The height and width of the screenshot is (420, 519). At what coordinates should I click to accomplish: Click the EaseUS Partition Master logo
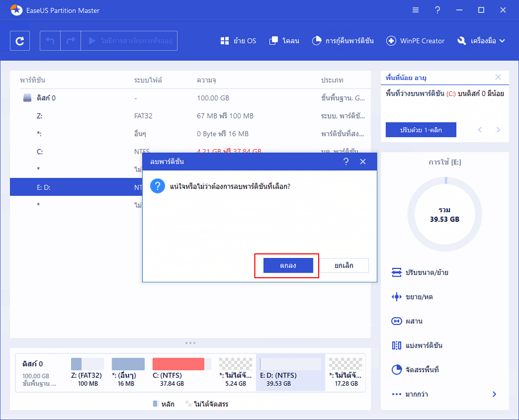[16, 10]
